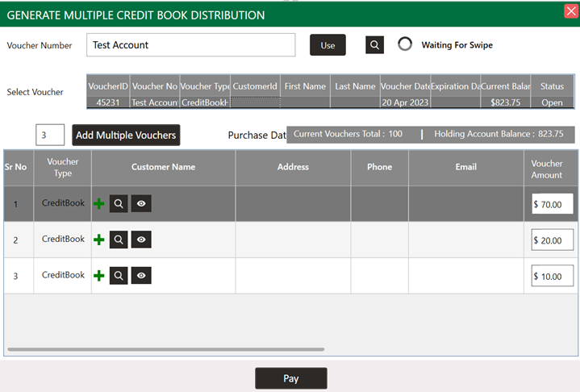Viewport: 580px width, 392px height.
Task: Click the horizontal scrollbar below the voucher table
Action: pyautogui.click(x=165, y=349)
